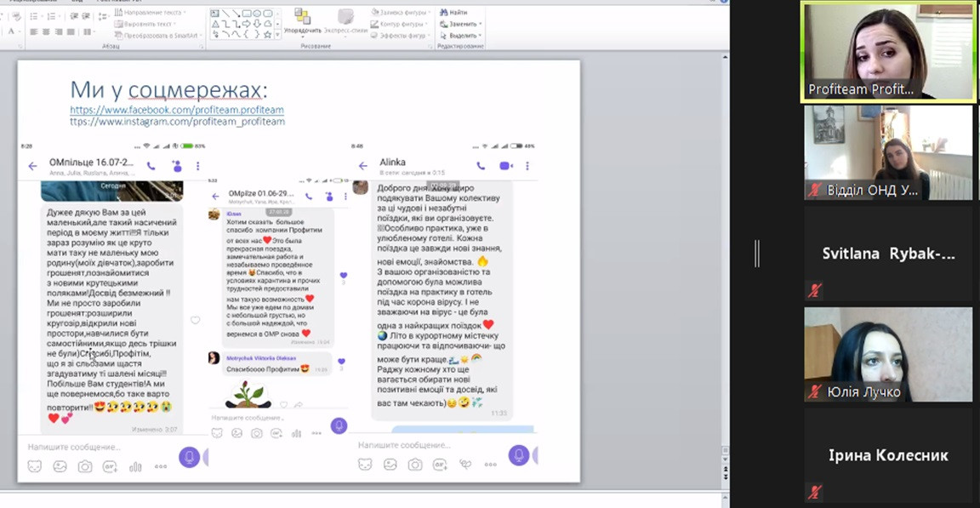Image resolution: width=980 pixels, height=508 pixels.
Task: Select the star shape in the shapes gallery
Action: tap(267, 35)
